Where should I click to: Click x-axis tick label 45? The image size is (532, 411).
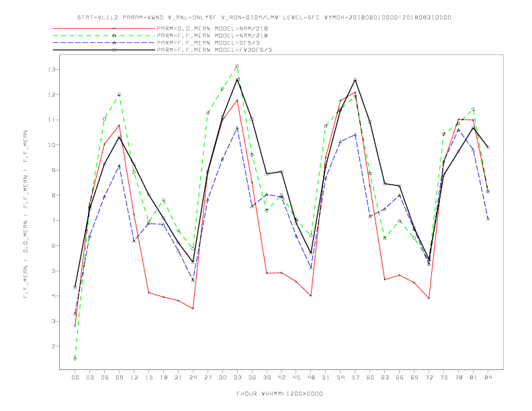(296, 377)
